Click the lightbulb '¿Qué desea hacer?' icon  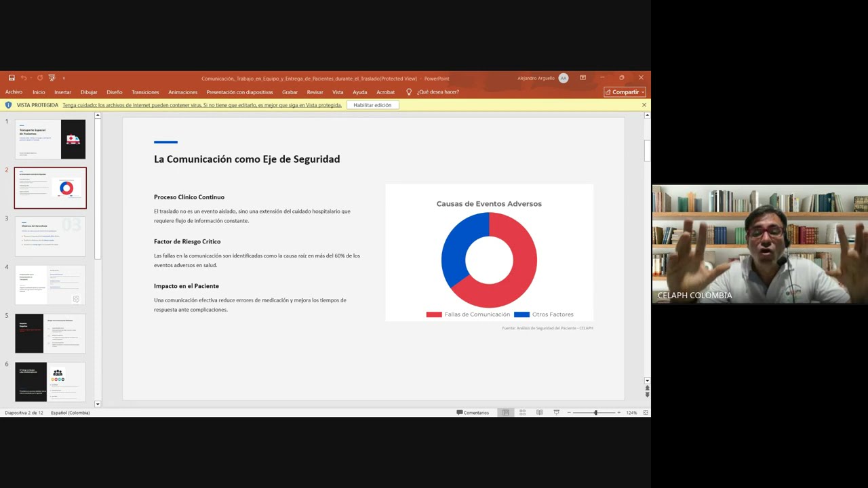click(x=409, y=92)
